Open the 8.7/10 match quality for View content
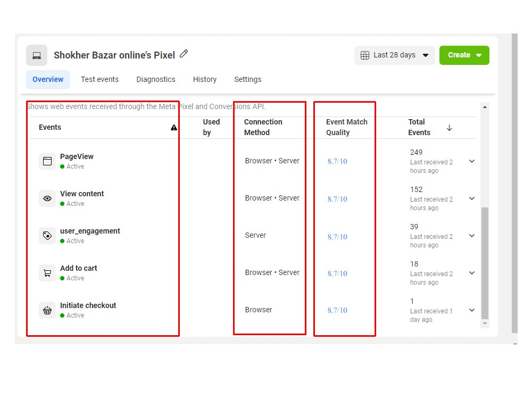532x399 pixels. (337, 198)
